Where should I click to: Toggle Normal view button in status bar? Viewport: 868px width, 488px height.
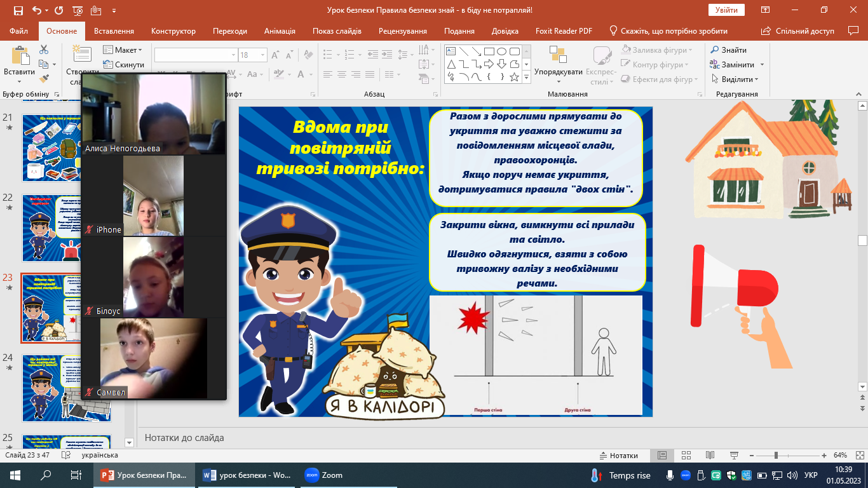pyautogui.click(x=662, y=456)
